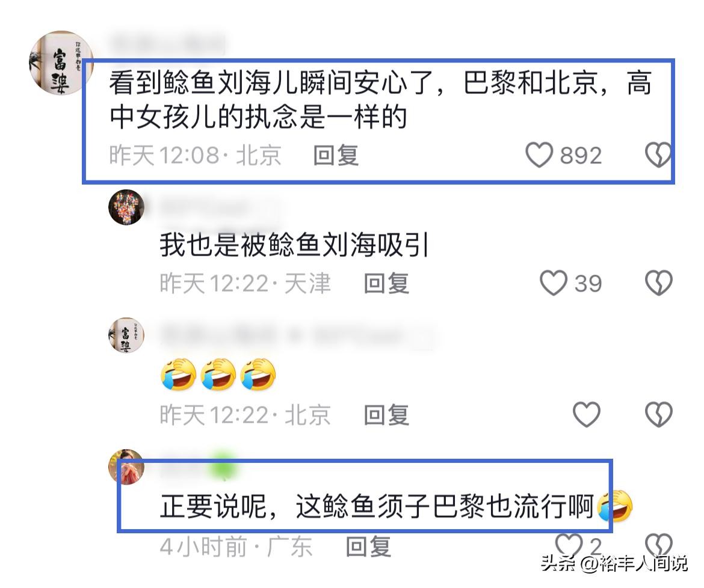Dislike the Tianjin reply from 12:22
The width and height of the screenshot is (704, 588).
[658, 283]
